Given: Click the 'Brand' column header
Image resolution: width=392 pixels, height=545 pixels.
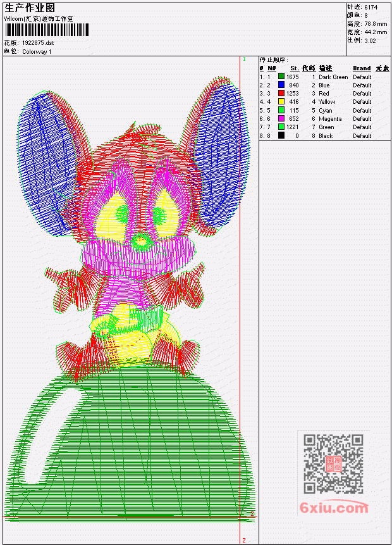Looking at the screenshot, I should pos(362,68).
